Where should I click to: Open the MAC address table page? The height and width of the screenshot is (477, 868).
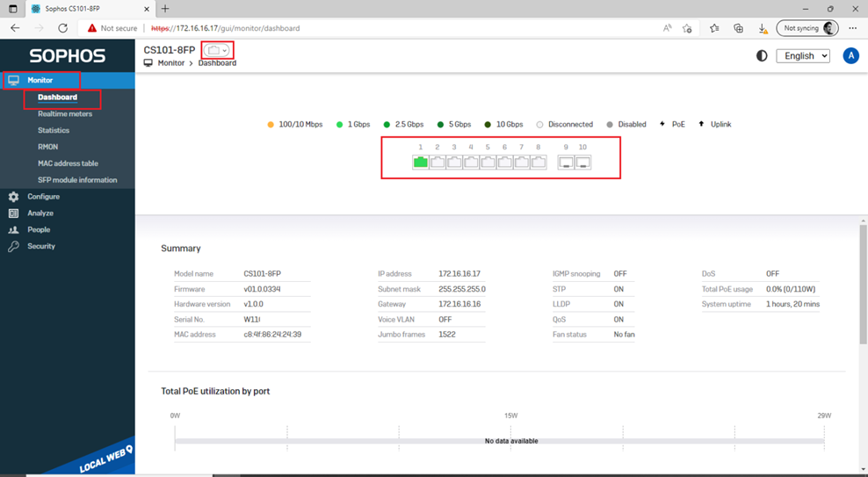point(68,163)
